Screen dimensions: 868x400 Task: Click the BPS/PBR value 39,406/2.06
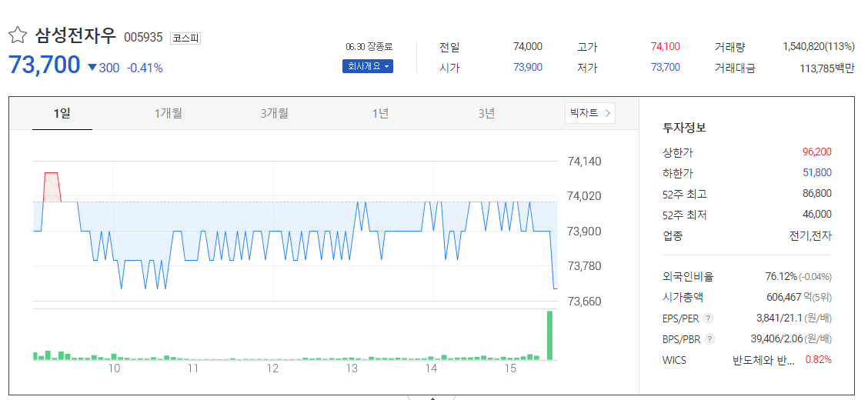click(x=776, y=339)
